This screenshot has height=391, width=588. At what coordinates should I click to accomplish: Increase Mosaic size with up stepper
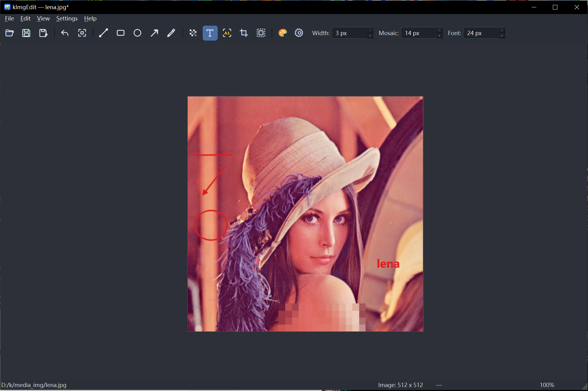pyautogui.click(x=439, y=30)
